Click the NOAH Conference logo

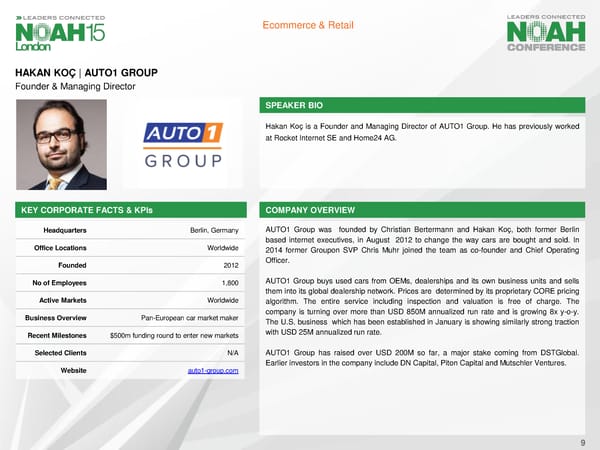click(x=546, y=33)
